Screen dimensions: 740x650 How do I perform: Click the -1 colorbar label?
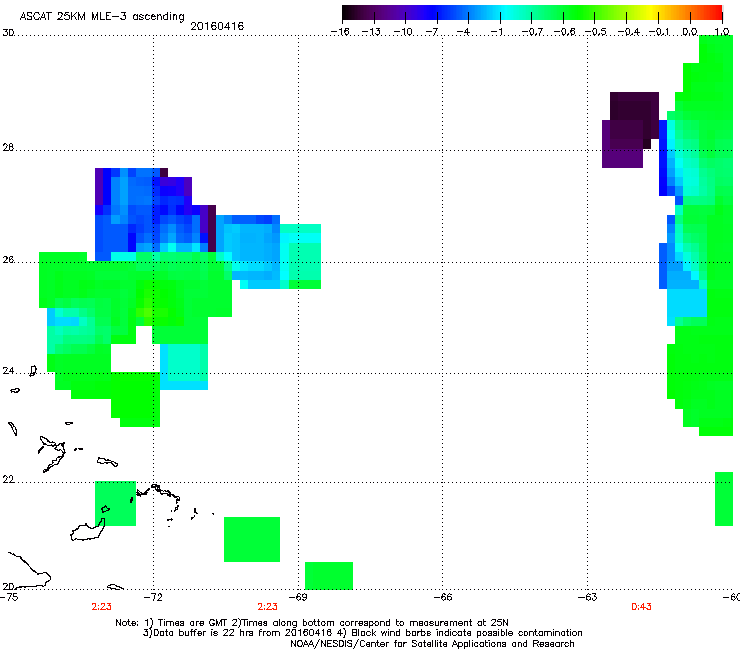point(496,32)
